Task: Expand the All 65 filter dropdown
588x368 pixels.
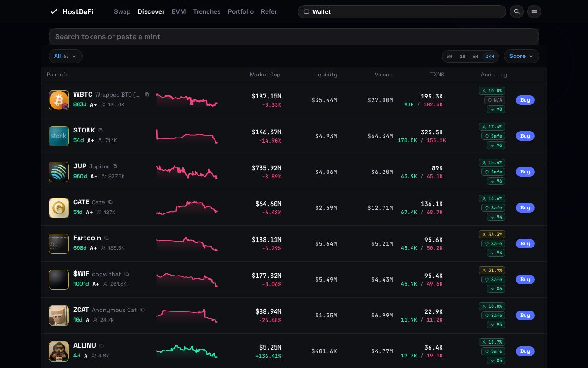Action: point(66,56)
